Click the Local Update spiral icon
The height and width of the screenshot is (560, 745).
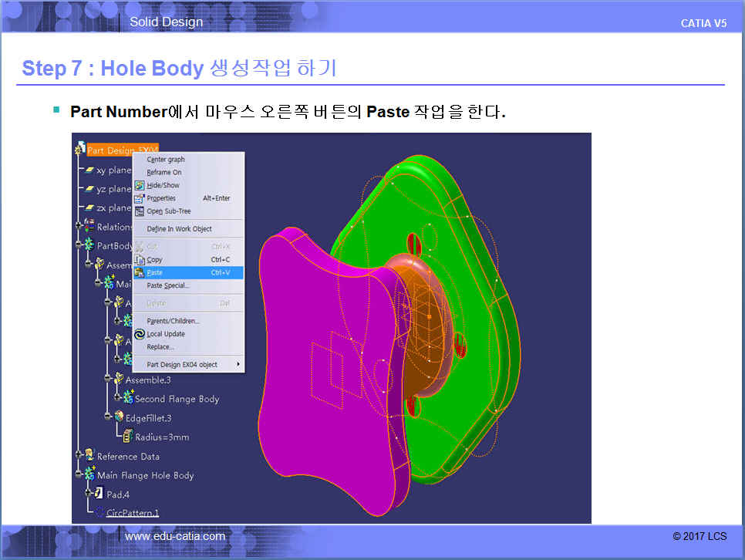click(x=140, y=334)
